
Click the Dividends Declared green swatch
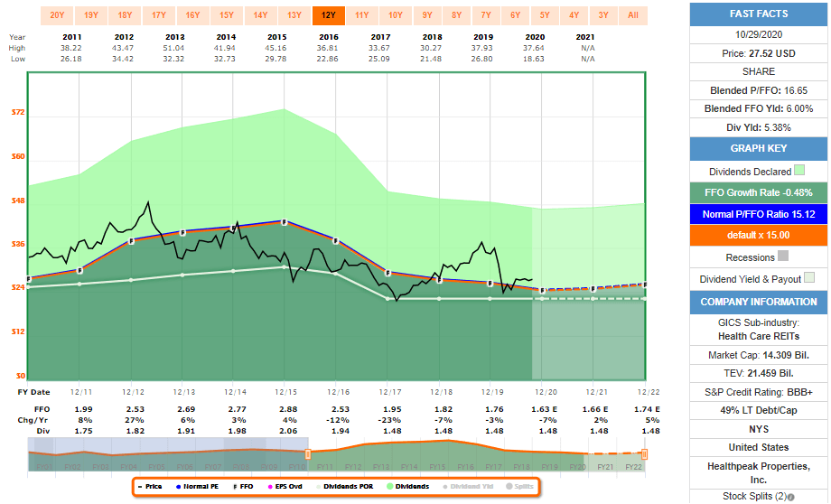pos(799,170)
